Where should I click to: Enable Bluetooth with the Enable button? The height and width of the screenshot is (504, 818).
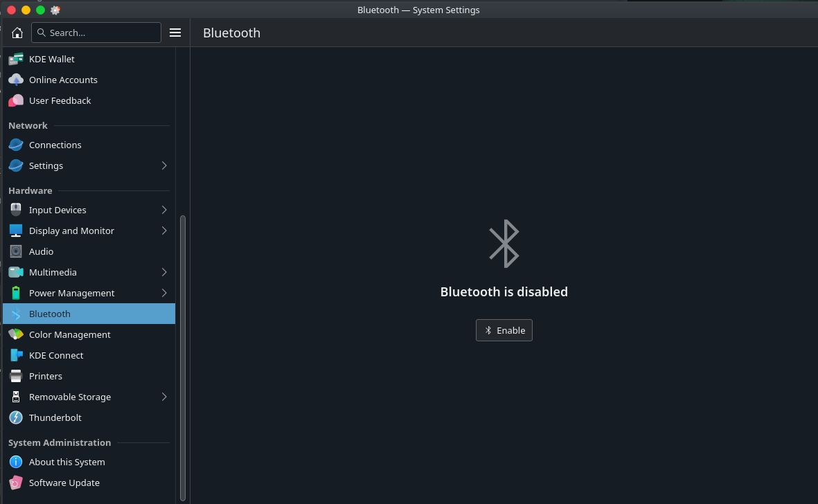(504, 330)
